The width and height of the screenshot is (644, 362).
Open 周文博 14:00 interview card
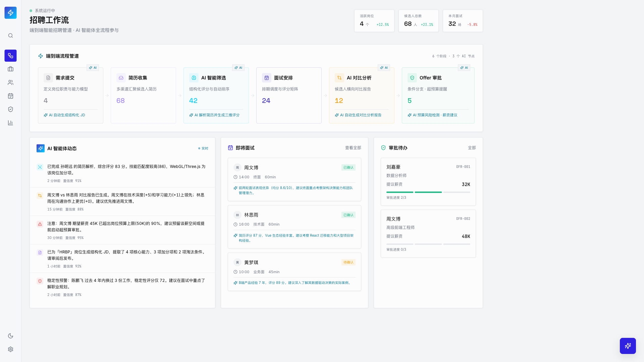pos(294,179)
